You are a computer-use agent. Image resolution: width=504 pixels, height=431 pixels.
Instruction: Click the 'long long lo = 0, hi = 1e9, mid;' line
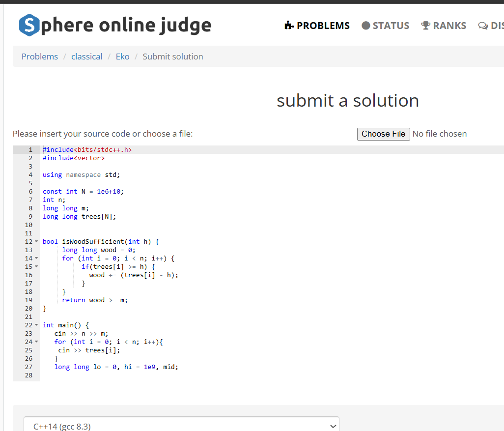coord(116,367)
